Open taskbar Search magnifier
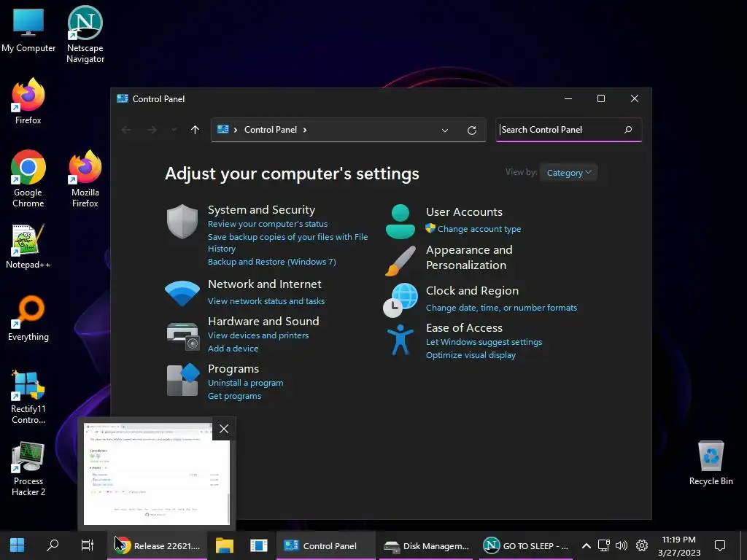747x560 pixels. click(x=53, y=545)
